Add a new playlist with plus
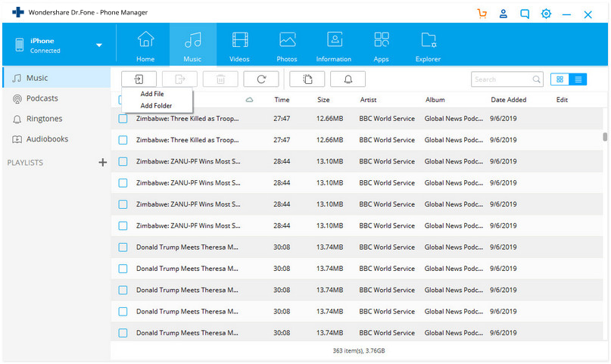The height and width of the screenshot is (364, 611). (x=103, y=163)
